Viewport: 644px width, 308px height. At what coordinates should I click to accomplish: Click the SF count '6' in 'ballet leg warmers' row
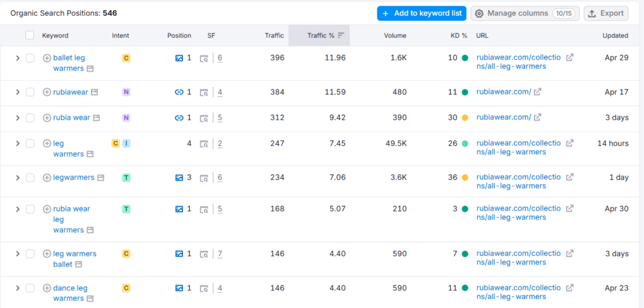pyautogui.click(x=220, y=58)
